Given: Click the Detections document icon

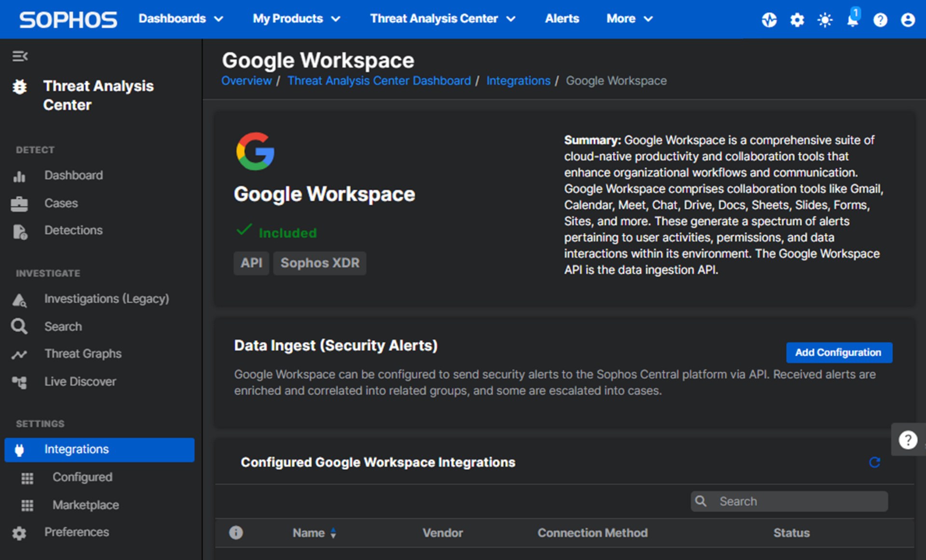Looking at the screenshot, I should coord(19,231).
